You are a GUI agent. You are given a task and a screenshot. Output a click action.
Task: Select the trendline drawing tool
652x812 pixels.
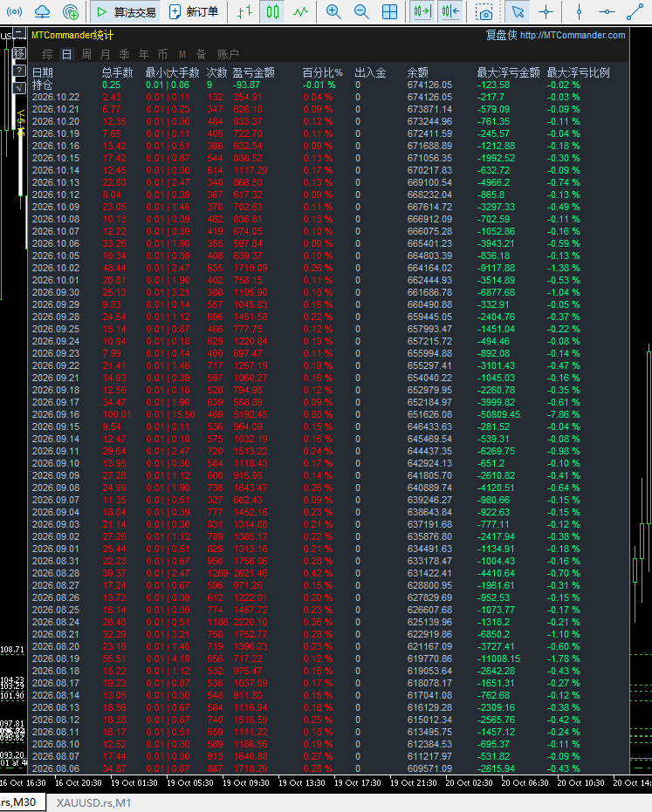coord(635,11)
